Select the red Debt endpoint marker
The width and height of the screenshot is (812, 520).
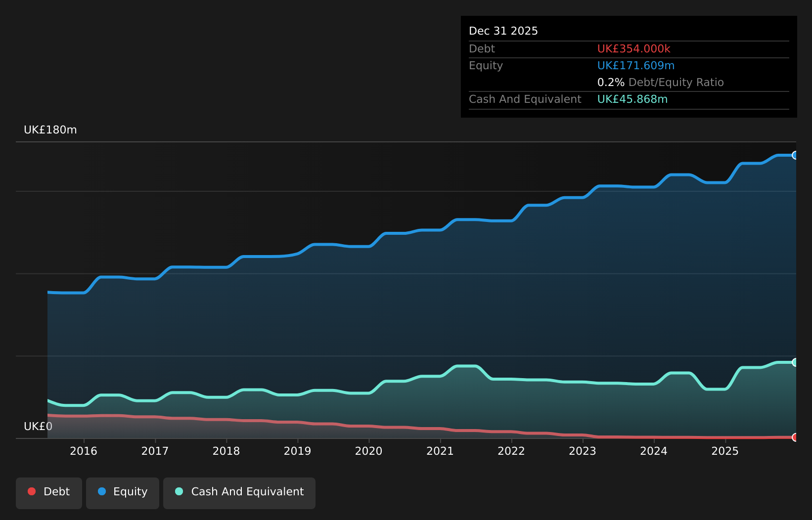point(795,437)
